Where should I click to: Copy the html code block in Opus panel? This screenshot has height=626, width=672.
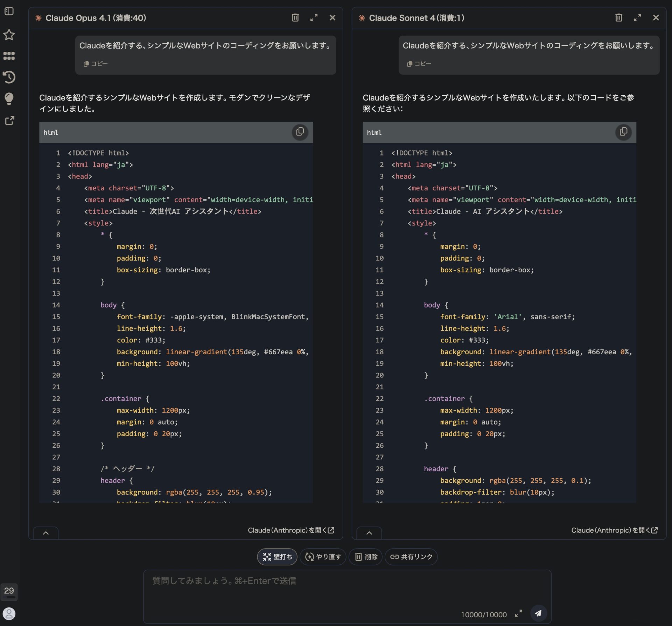300,132
